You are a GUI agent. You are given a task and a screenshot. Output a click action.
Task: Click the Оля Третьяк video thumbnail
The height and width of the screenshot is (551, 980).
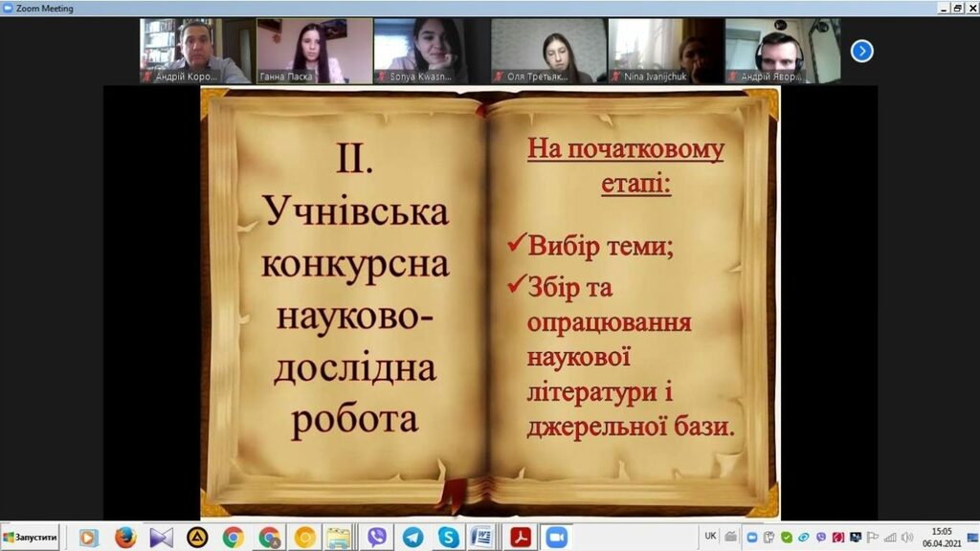(548, 51)
